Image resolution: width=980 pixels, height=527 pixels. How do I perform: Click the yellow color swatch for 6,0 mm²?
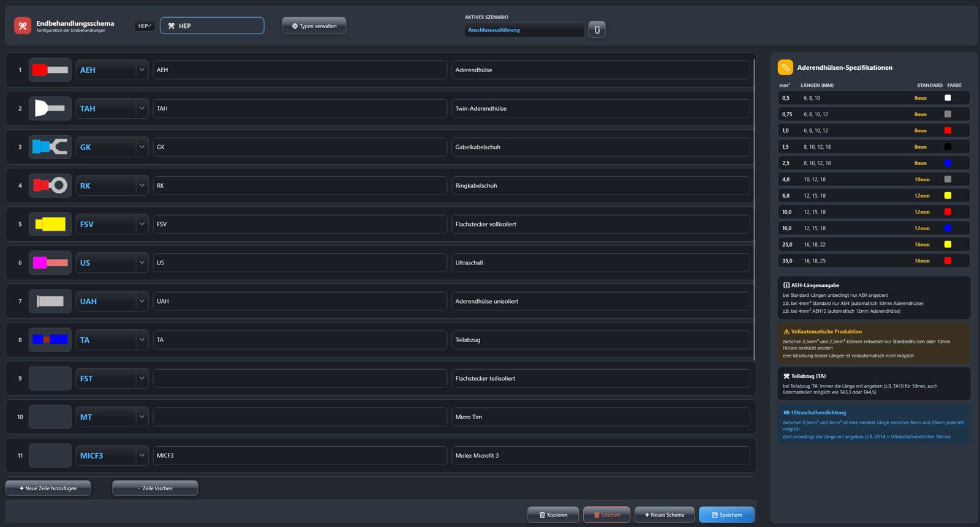pyautogui.click(x=948, y=196)
